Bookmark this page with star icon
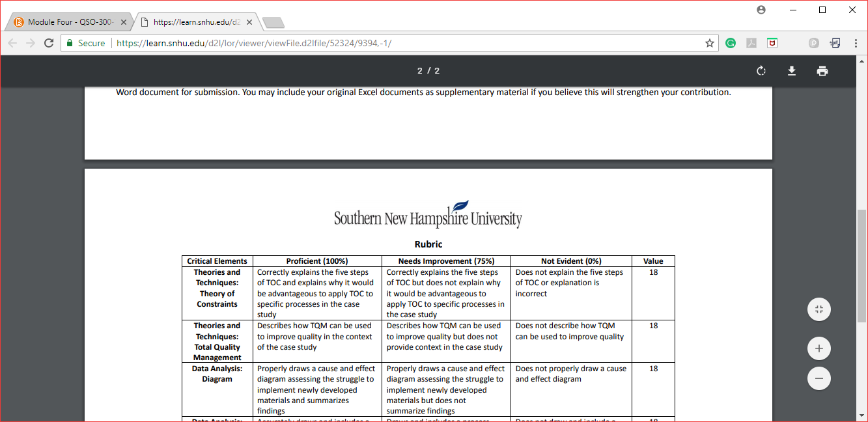Screen dimensions: 868x422 click(x=710, y=43)
